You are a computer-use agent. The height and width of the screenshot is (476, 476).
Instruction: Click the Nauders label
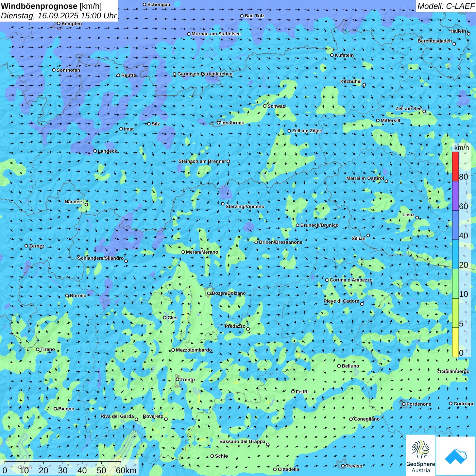[x=74, y=202]
